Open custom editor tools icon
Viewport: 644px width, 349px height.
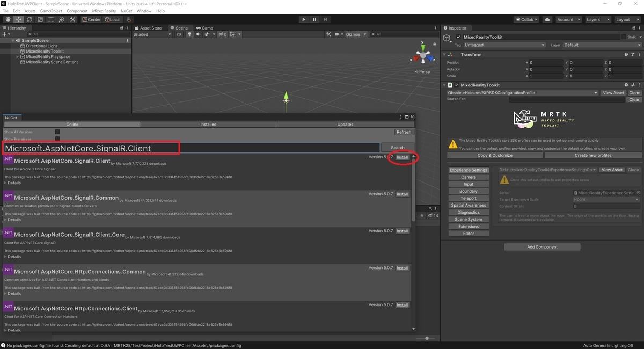coord(72,19)
